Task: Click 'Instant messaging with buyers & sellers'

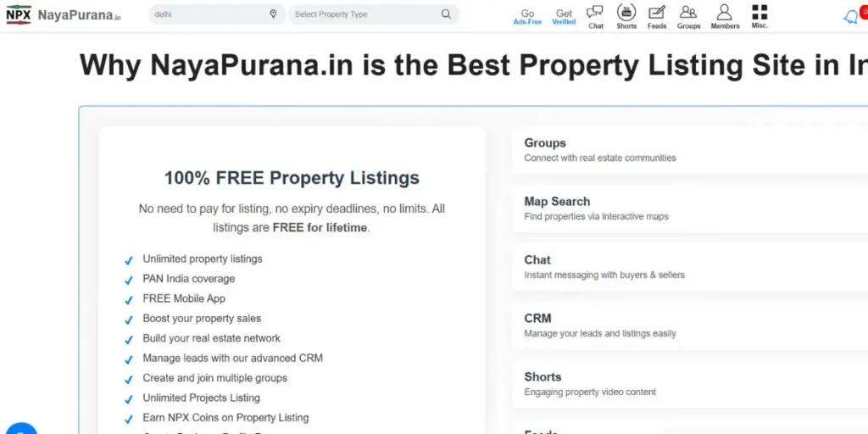Action: [604, 275]
